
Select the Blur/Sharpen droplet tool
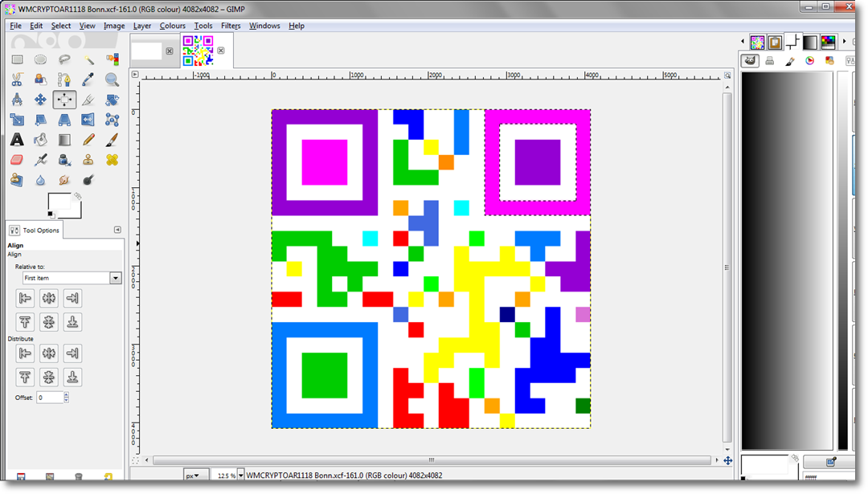point(40,180)
